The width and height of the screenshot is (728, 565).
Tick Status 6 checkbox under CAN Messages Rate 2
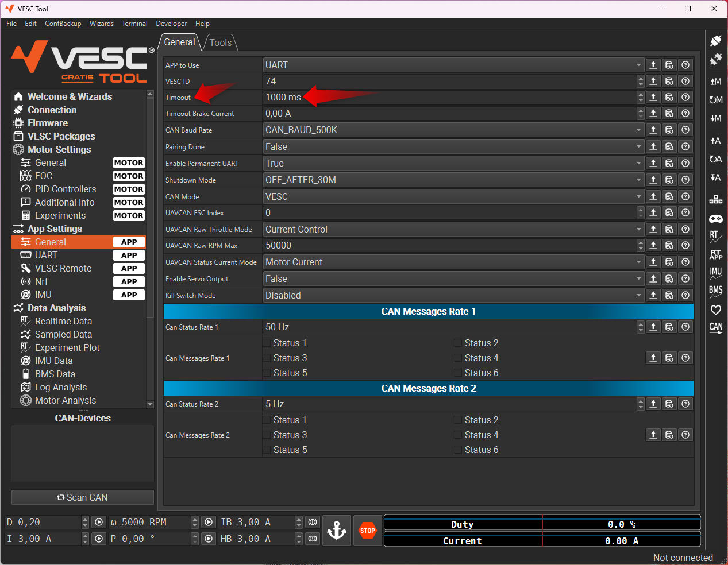tap(458, 450)
